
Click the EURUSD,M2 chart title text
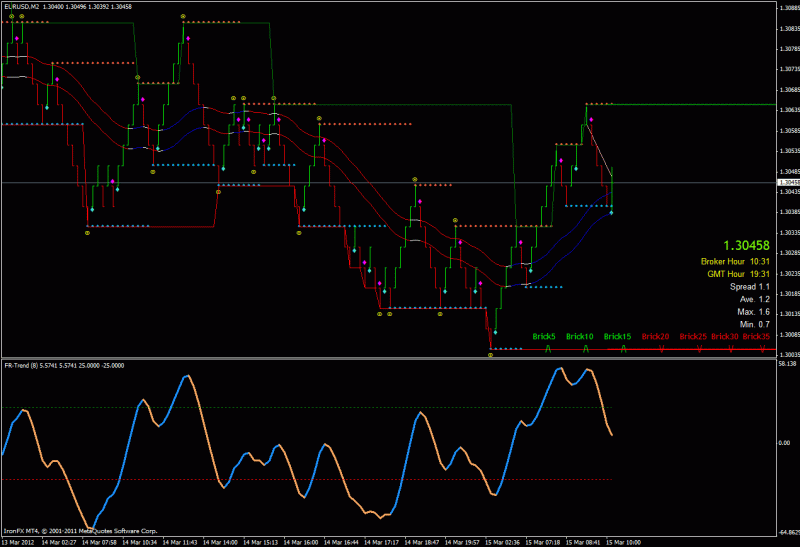[21, 7]
